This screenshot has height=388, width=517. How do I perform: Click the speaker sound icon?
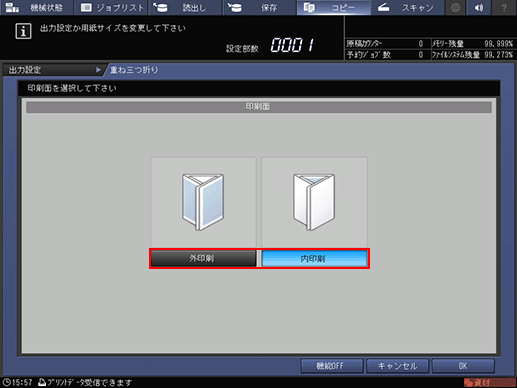point(479,7)
